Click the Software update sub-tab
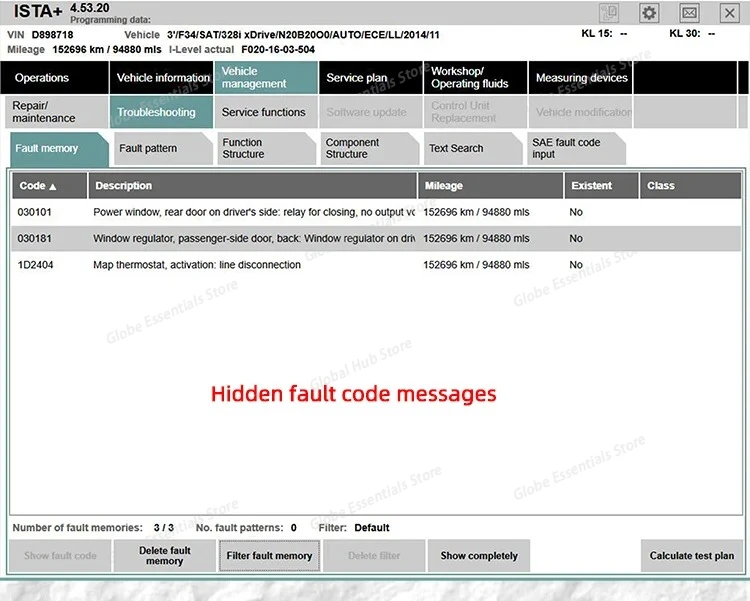The image size is (750, 601). click(x=371, y=112)
